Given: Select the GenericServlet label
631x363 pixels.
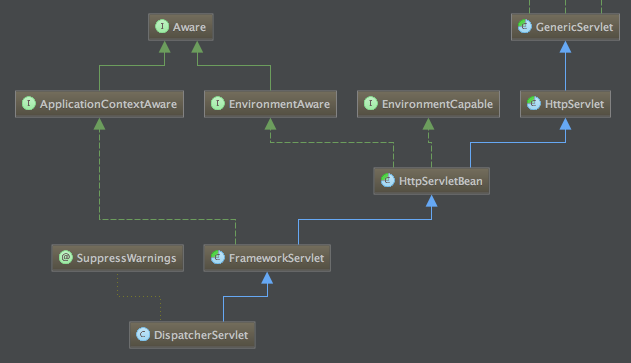Looking at the screenshot, I should click(574, 27).
